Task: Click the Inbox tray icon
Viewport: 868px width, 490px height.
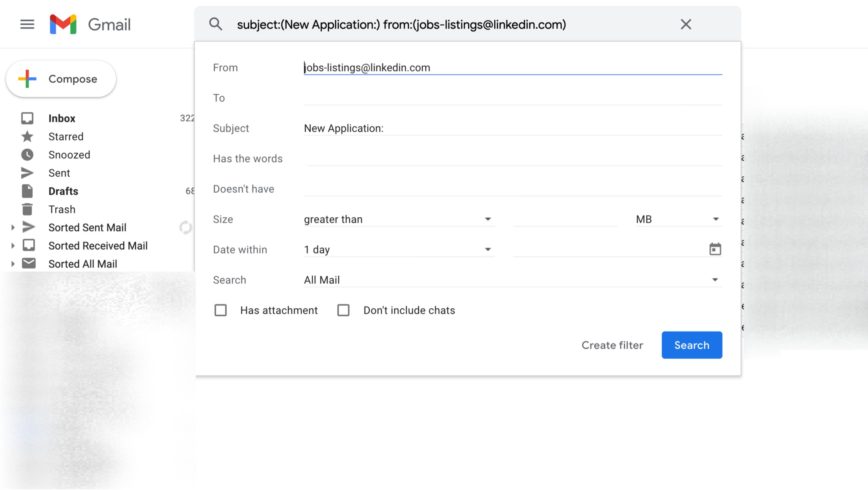Action: pos(27,118)
